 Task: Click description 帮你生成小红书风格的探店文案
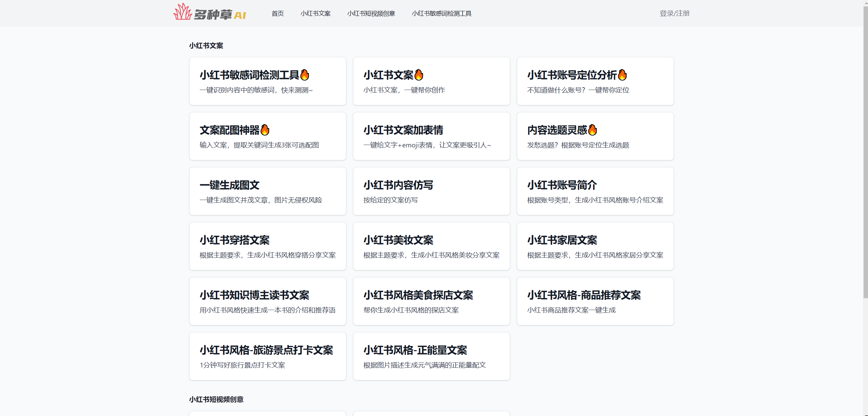411,310
